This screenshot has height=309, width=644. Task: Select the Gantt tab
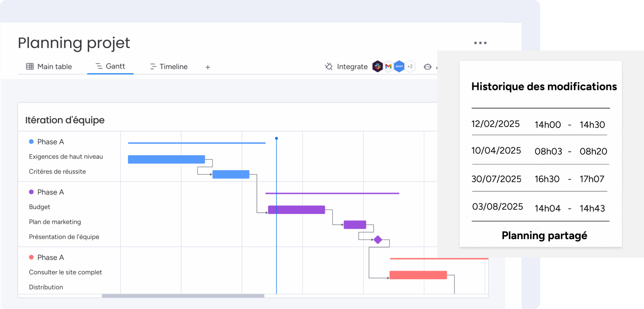[x=110, y=66]
